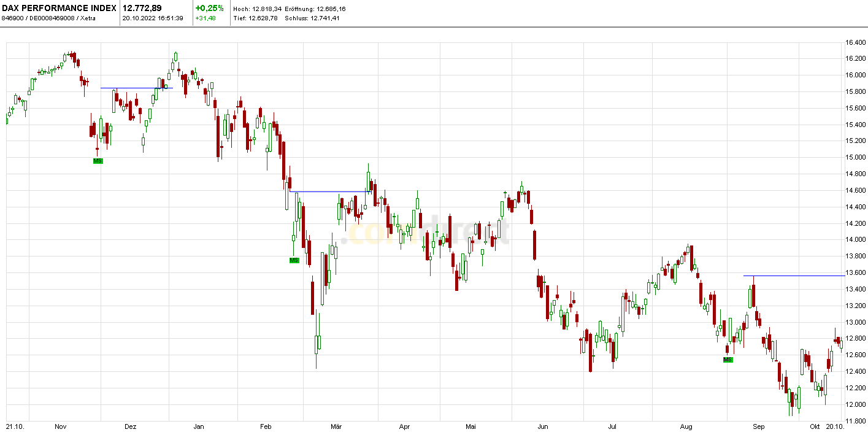Select the WKN 846900 identifier text
The image size is (868, 432).
point(12,19)
